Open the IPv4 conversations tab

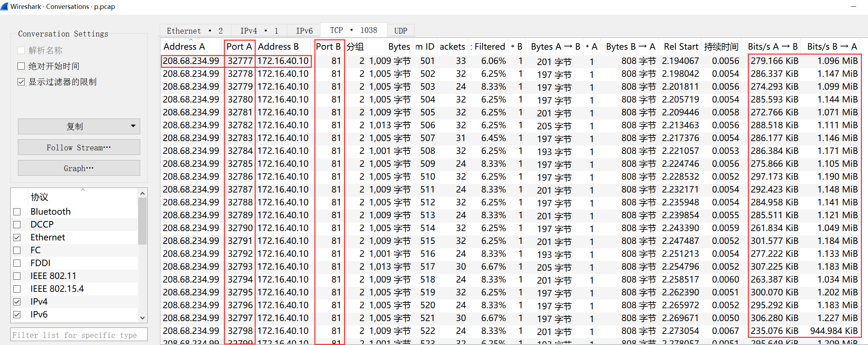pyautogui.click(x=259, y=31)
